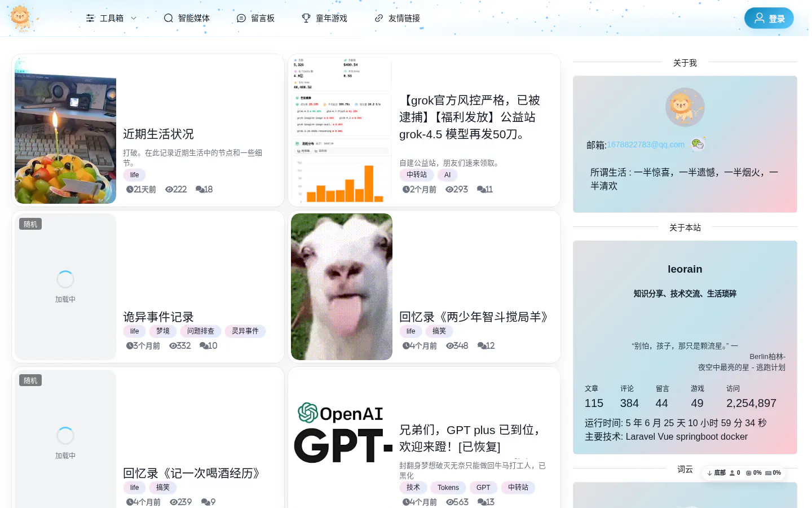Open the 诡异事件记录 post title
Screen dimensions: 812x508
coord(158,317)
